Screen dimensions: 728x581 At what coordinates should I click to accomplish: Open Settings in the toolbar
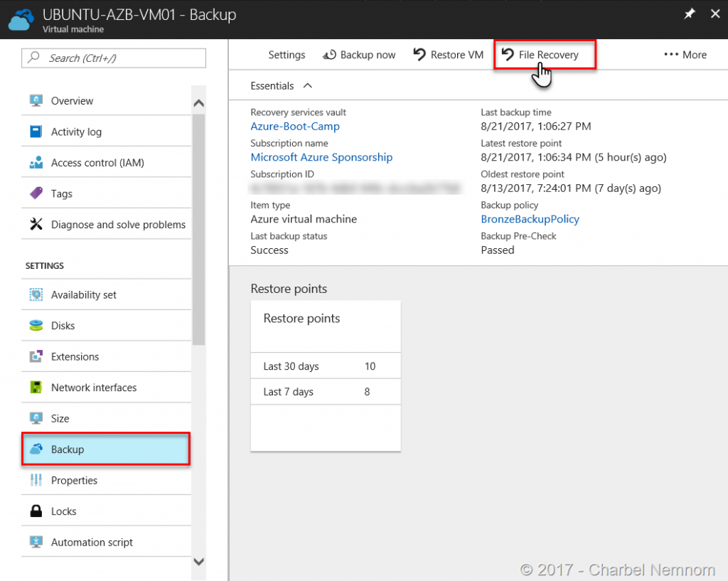[287, 55]
